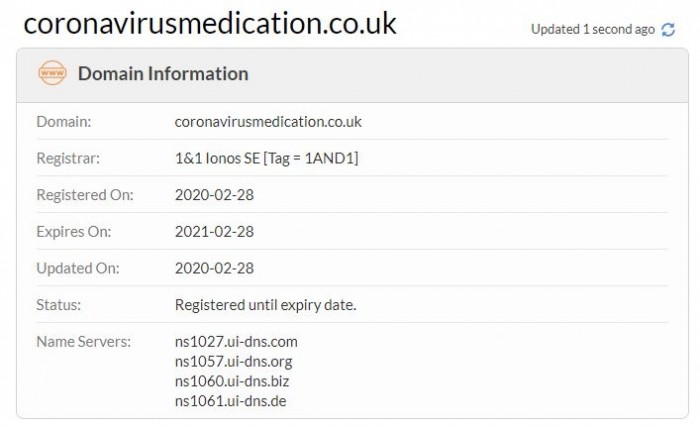Click the Status field label

tap(59, 304)
